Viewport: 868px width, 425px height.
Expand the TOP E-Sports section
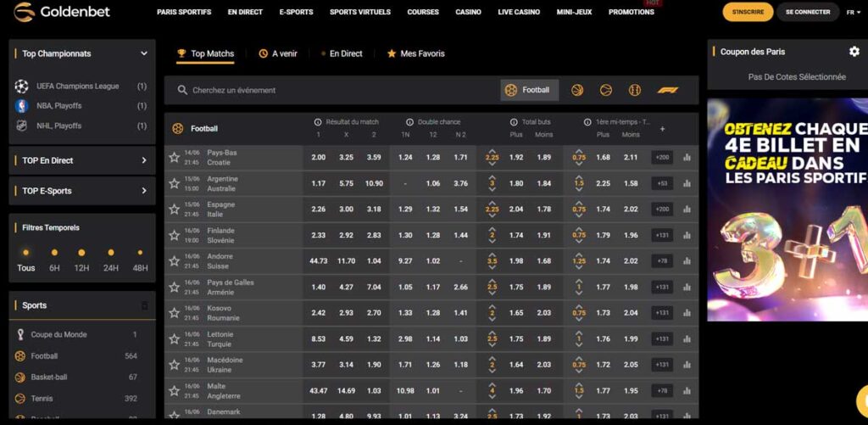(x=144, y=191)
